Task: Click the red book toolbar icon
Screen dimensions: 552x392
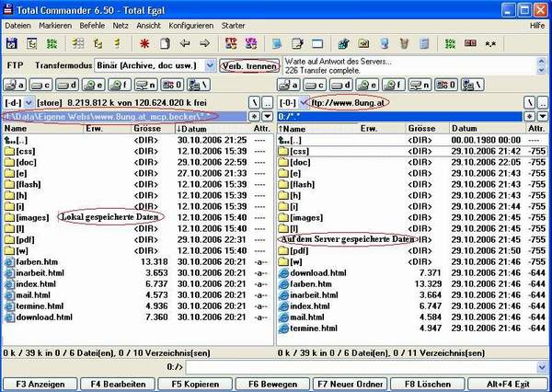Action: coord(470,43)
